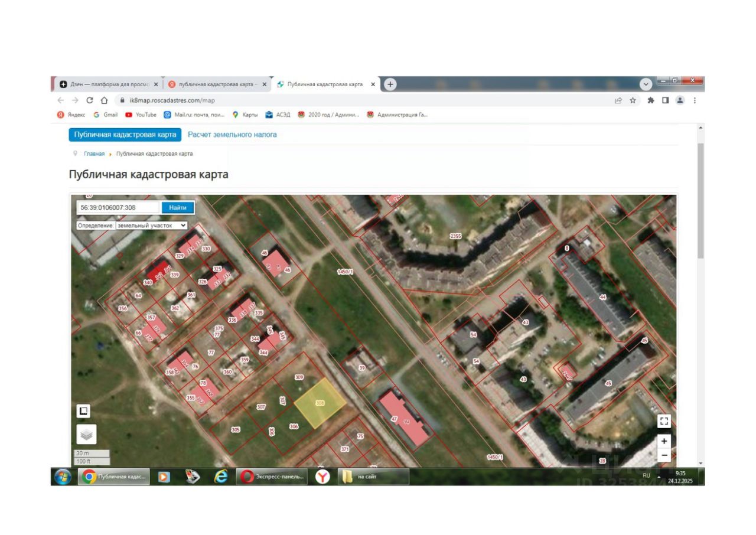Switch to Chrome Публичная кадас... taskbar button
Image resolution: width=756 pixels, height=535 pixels.
pyautogui.click(x=114, y=477)
